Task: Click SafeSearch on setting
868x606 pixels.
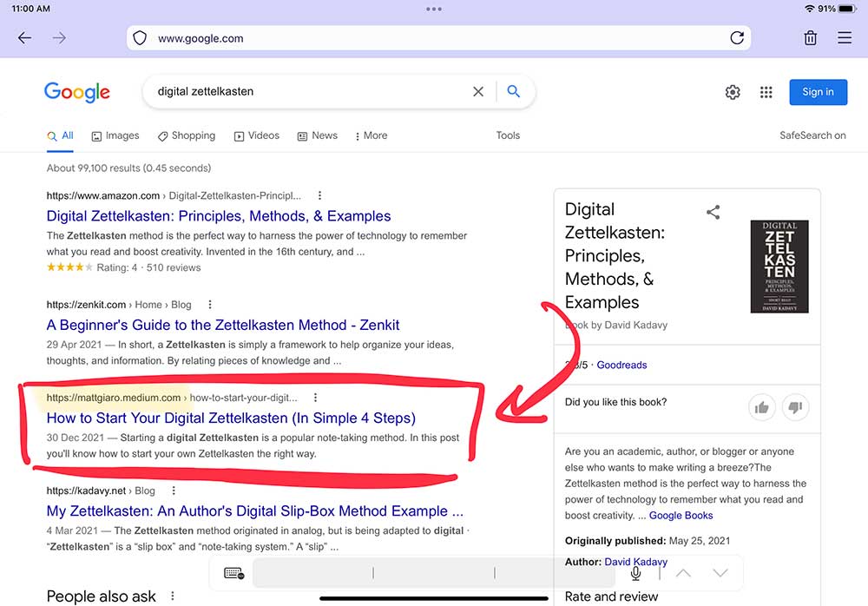Action: tap(812, 135)
